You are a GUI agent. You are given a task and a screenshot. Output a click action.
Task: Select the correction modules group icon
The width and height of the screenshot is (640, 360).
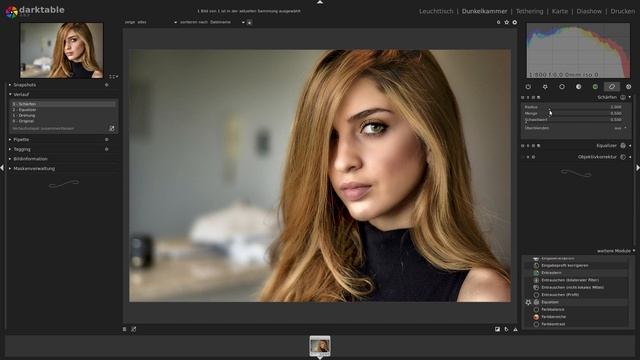click(x=612, y=87)
